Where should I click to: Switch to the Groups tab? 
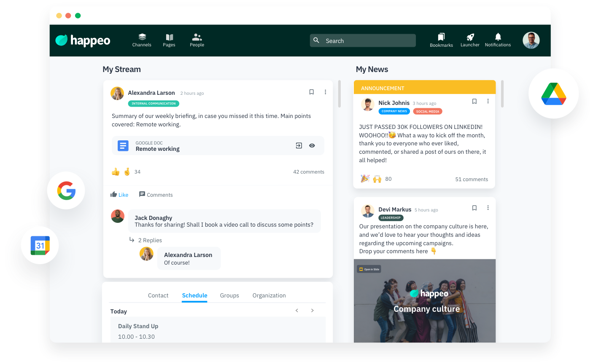[229, 295]
